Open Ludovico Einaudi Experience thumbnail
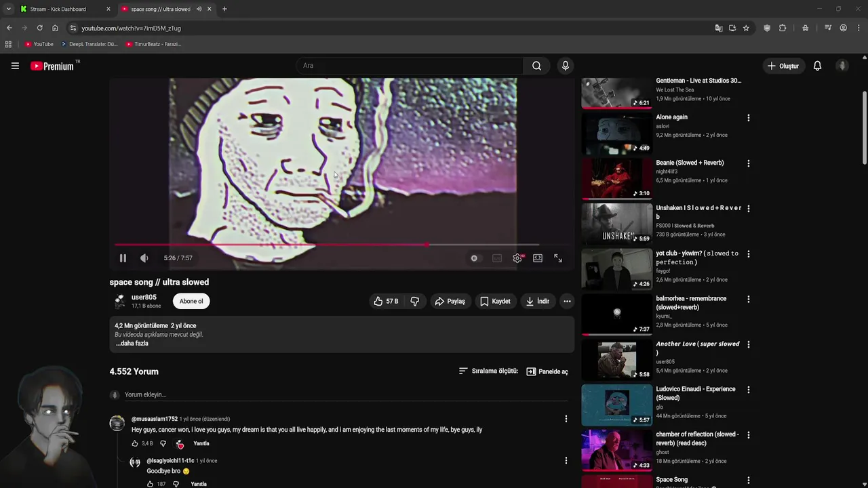 [616, 405]
